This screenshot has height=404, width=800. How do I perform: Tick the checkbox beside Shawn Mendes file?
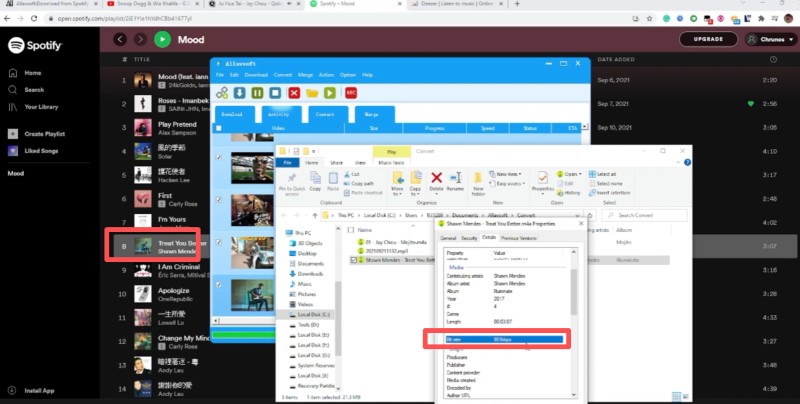[x=353, y=260]
